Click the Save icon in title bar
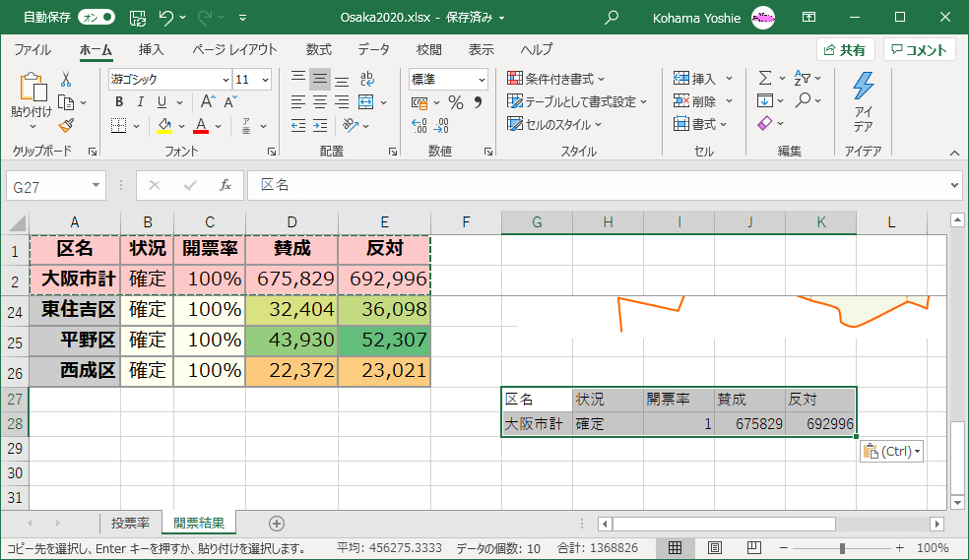The image size is (969, 560). click(137, 18)
